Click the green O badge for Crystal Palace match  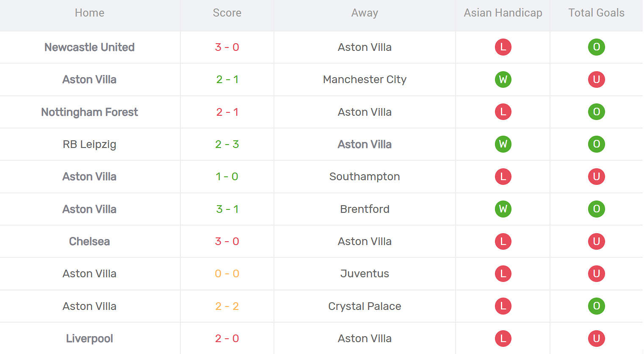coord(596,306)
